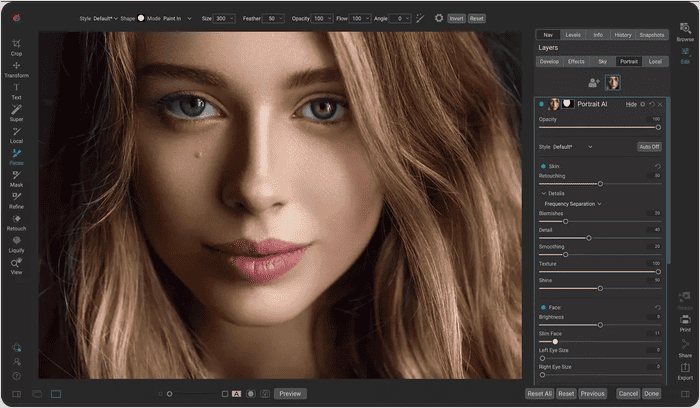Image resolution: width=700 pixels, height=408 pixels.
Task: Toggle the Skin section enable dot
Action: pyautogui.click(x=543, y=166)
